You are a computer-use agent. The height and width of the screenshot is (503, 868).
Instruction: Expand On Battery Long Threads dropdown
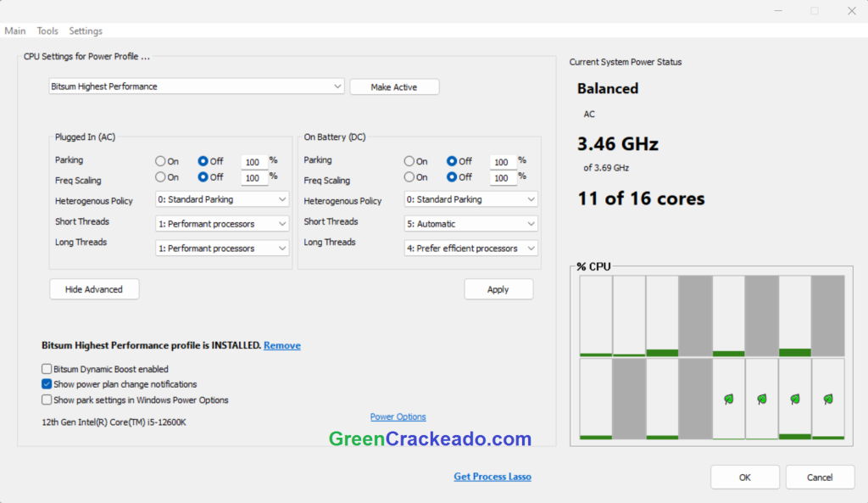coord(471,249)
